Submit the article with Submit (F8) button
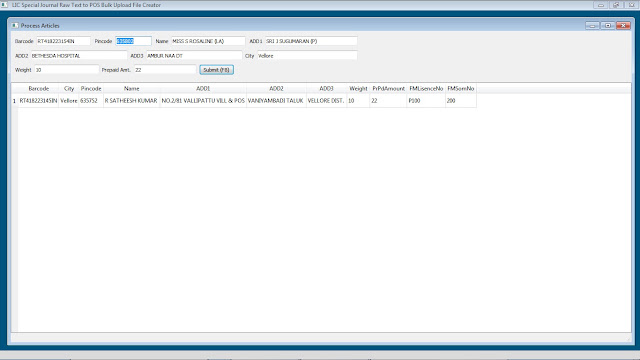This screenshot has width=640, height=360. [216, 70]
